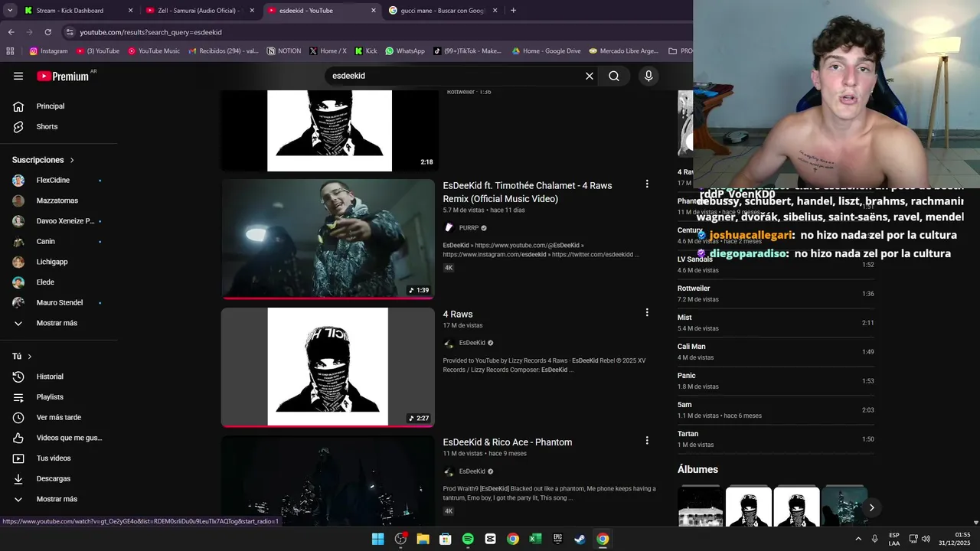980x551 pixels.
Task: Play LV Sandals from the songs list
Action: pos(776,265)
